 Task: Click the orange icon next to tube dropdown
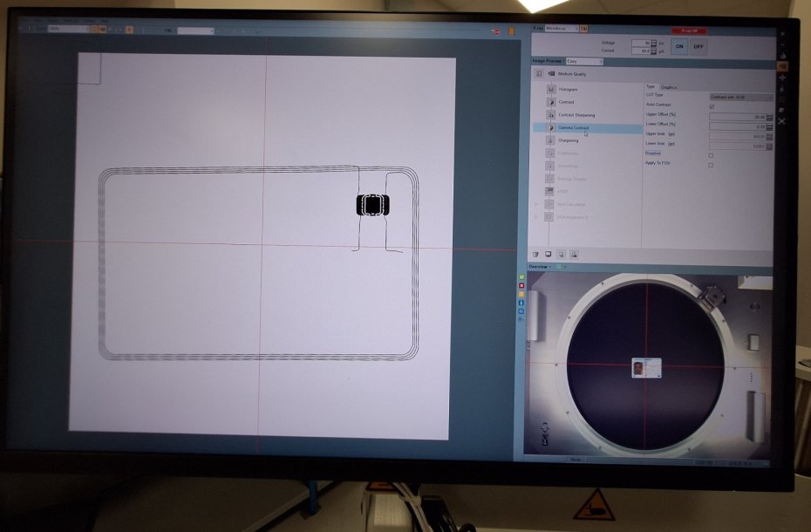[584, 29]
